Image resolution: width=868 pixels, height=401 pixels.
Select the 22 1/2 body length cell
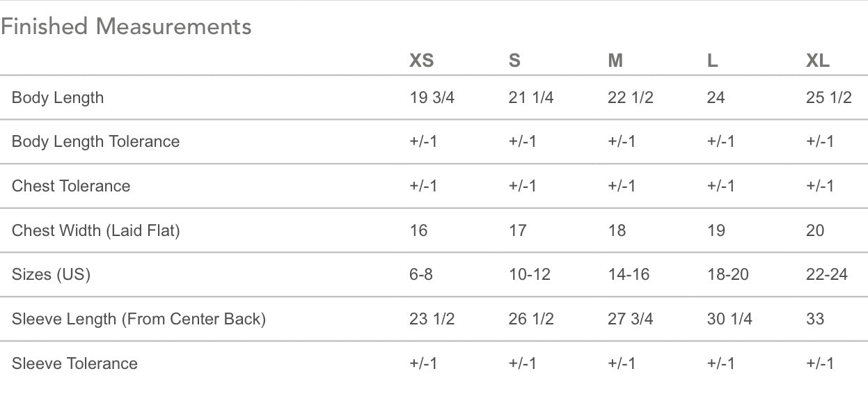(631, 97)
